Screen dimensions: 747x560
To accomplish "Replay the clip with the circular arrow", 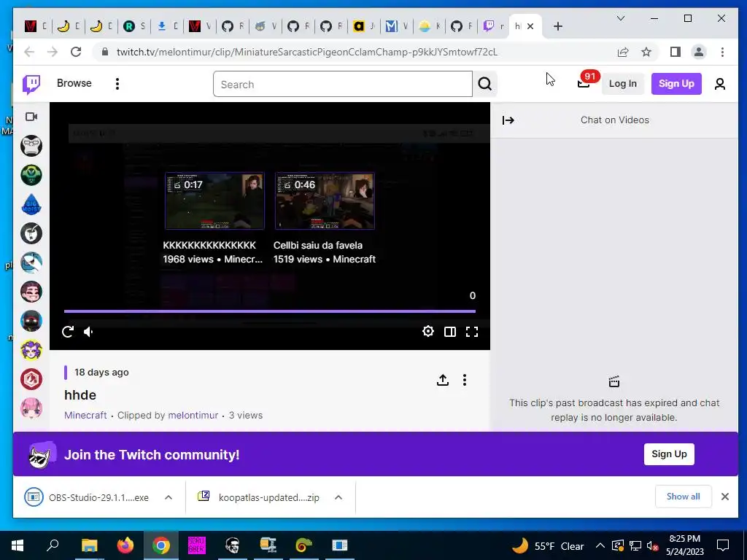I will pyautogui.click(x=68, y=332).
